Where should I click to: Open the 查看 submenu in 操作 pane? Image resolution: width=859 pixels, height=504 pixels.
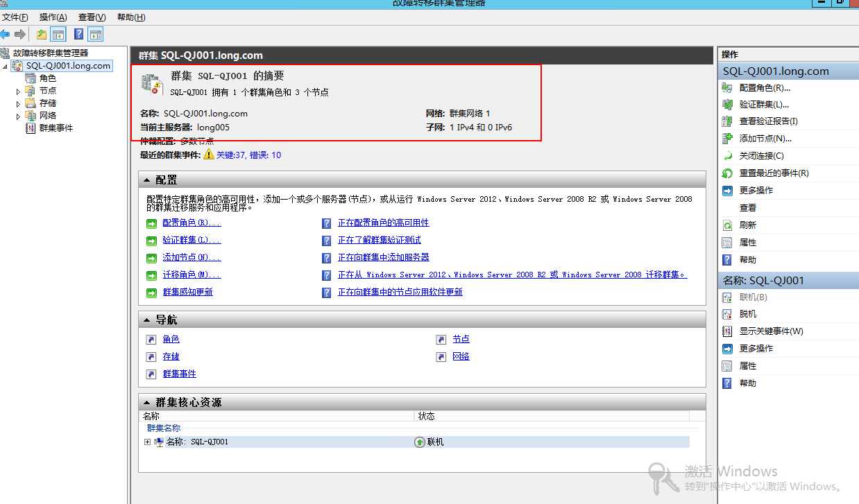pyautogui.click(x=748, y=208)
